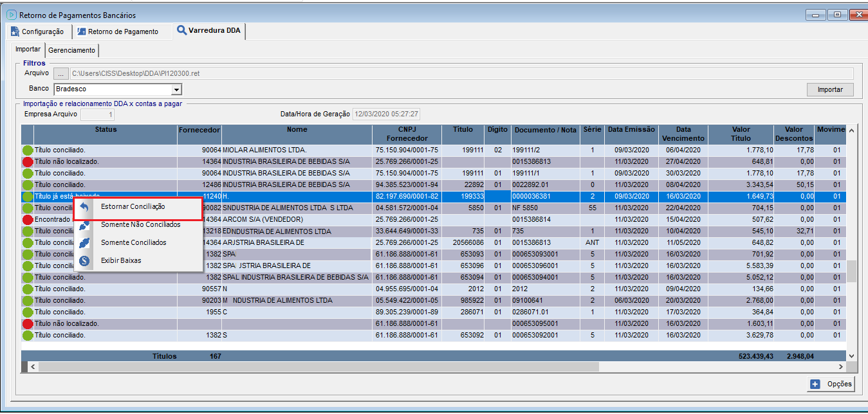
Task: Click the file browse button next to Arquivo
Action: (60, 74)
